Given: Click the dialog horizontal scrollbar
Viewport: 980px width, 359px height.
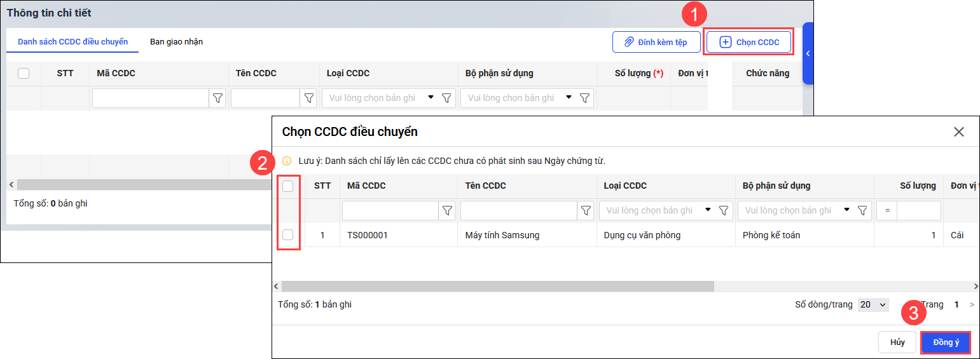Looking at the screenshot, I should tap(497, 287).
